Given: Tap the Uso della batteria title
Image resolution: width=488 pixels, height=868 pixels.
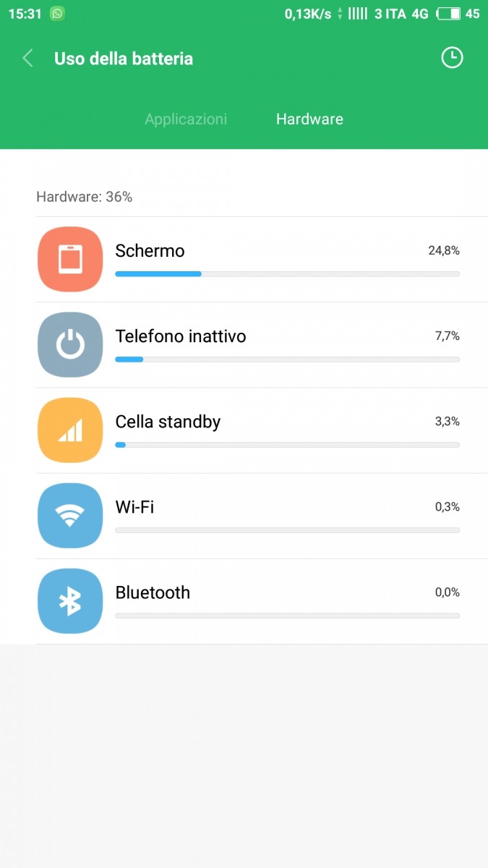Looking at the screenshot, I should click(124, 59).
